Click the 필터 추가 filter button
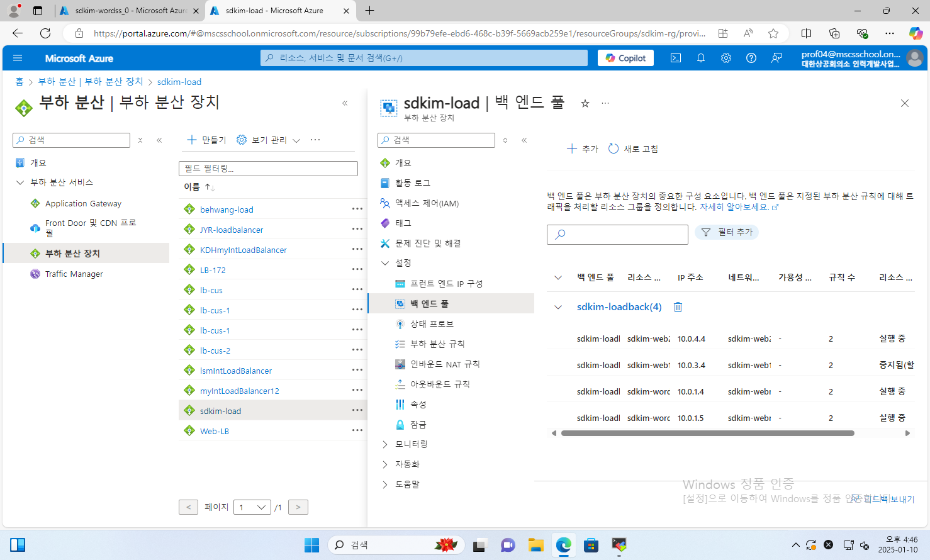The width and height of the screenshot is (930, 560). 727,232
